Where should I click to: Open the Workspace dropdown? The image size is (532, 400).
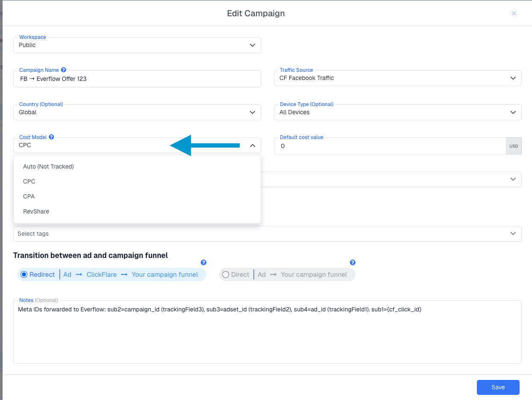(x=137, y=45)
